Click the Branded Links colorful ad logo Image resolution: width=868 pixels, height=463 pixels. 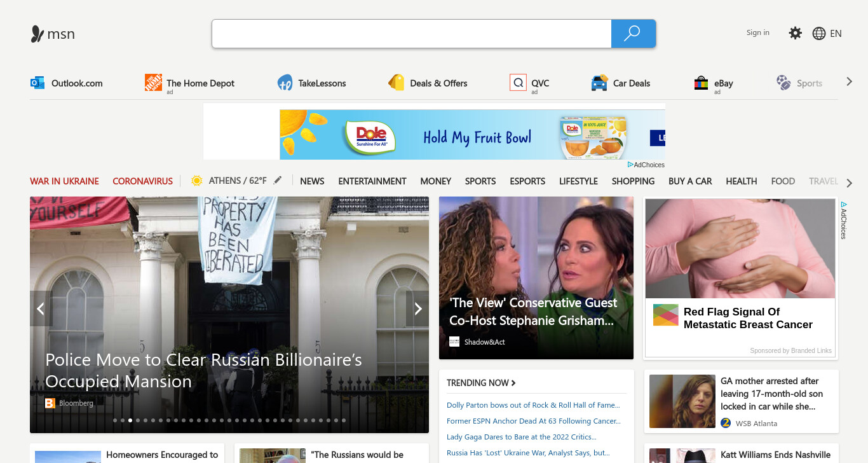click(x=666, y=315)
